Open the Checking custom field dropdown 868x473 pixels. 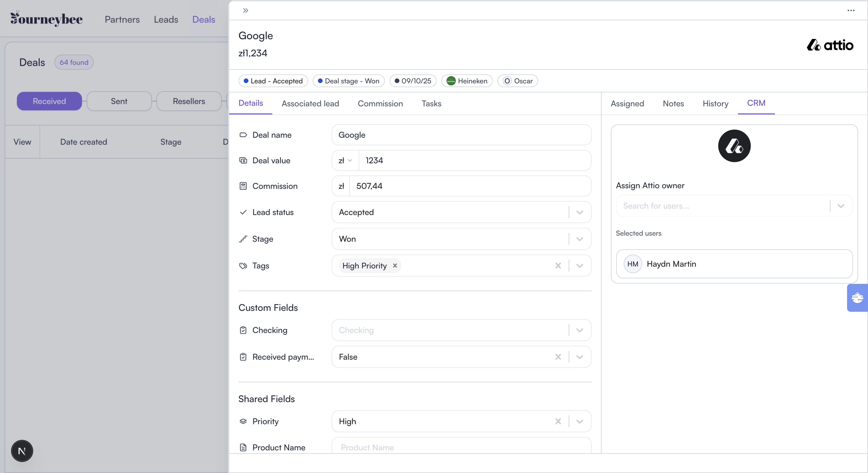(x=579, y=330)
